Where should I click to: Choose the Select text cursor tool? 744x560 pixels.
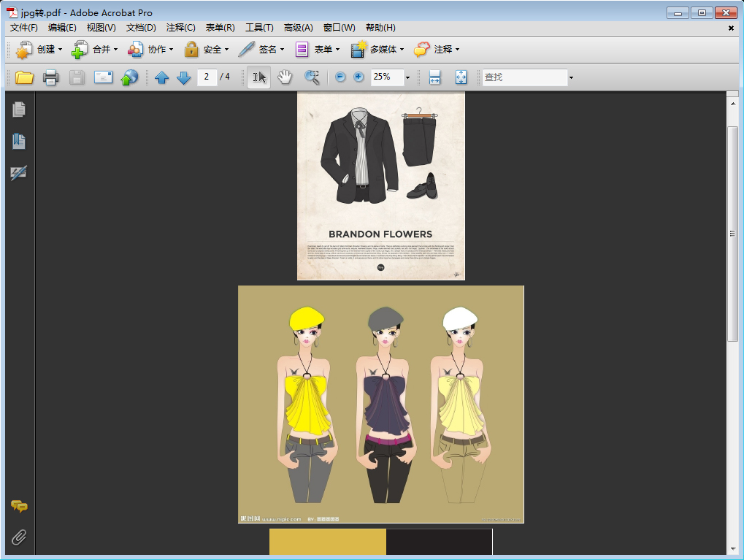click(x=259, y=77)
